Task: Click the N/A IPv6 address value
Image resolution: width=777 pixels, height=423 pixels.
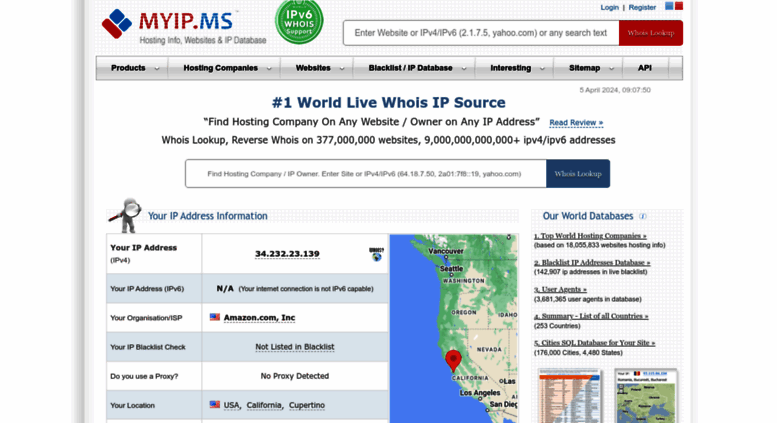Action: [x=225, y=288]
